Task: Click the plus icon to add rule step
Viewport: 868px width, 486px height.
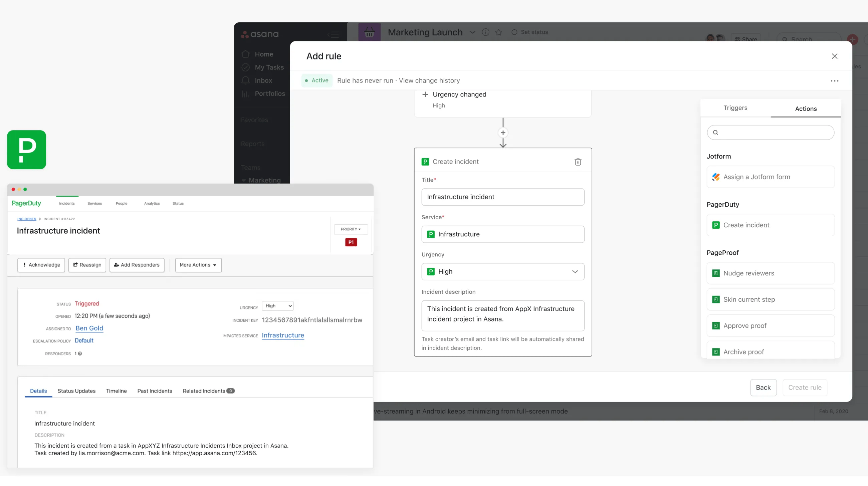Action: click(x=503, y=133)
